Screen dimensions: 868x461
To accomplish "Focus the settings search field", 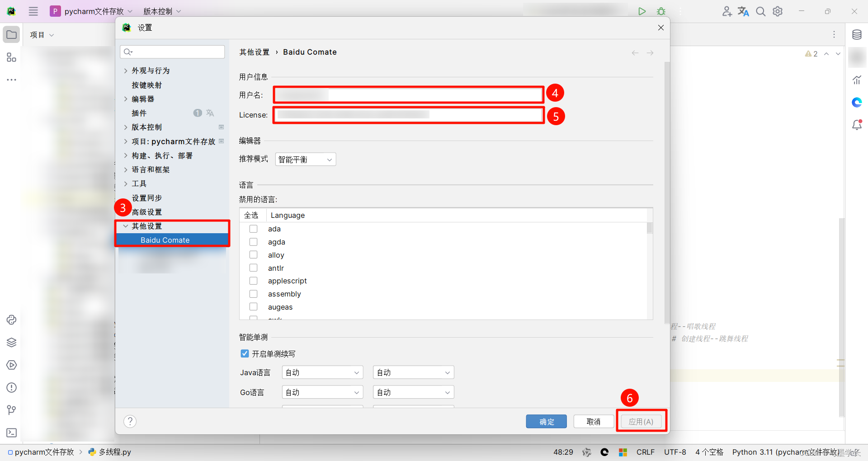I will 172,52.
